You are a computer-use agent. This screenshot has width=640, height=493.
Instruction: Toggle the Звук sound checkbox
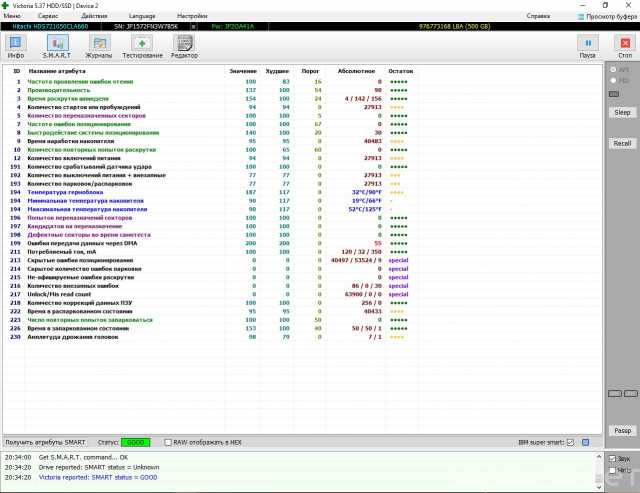coord(612,459)
